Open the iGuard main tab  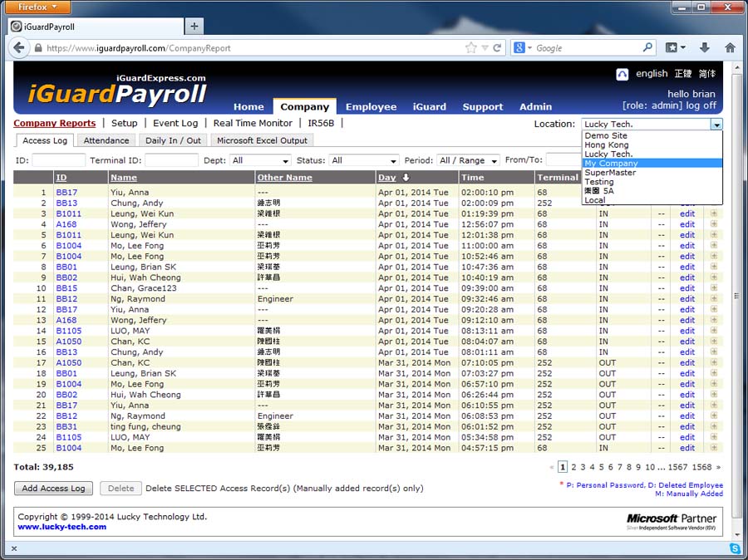(430, 107)
